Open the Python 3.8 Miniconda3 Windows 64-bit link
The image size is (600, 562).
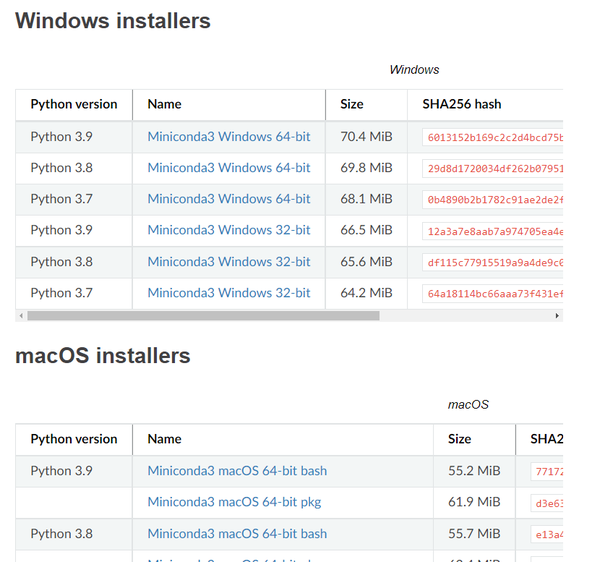coord(229,168)
